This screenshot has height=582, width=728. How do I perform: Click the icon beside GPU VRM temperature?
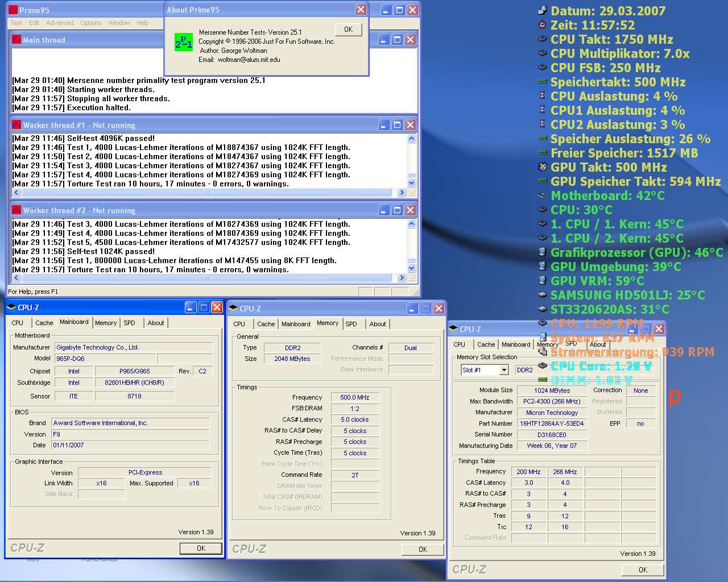[x=542, y=280]
